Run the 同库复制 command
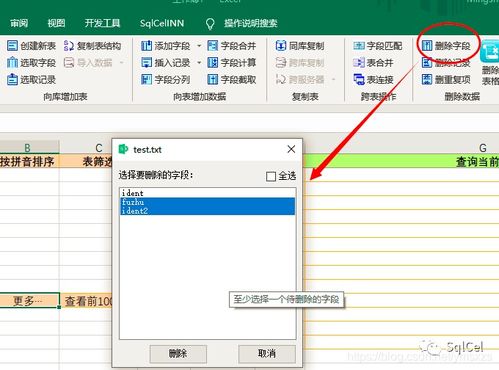Screen dimensions: 499x370 300,46
